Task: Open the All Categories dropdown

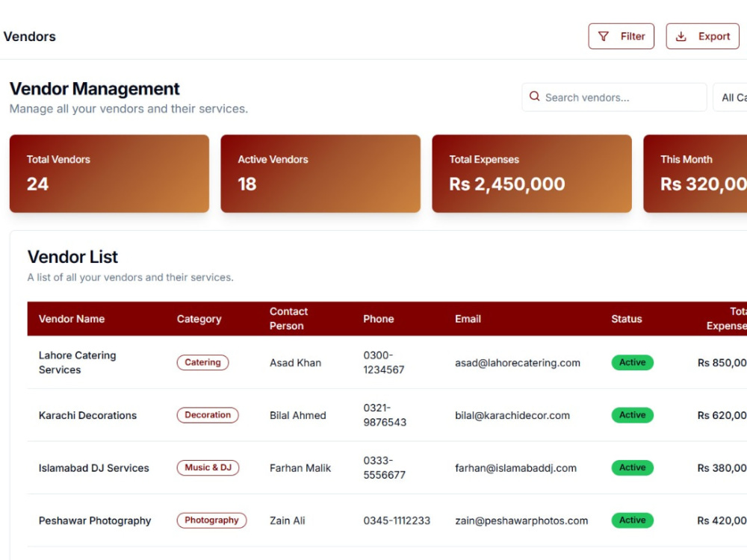Action: coord(731,97)
